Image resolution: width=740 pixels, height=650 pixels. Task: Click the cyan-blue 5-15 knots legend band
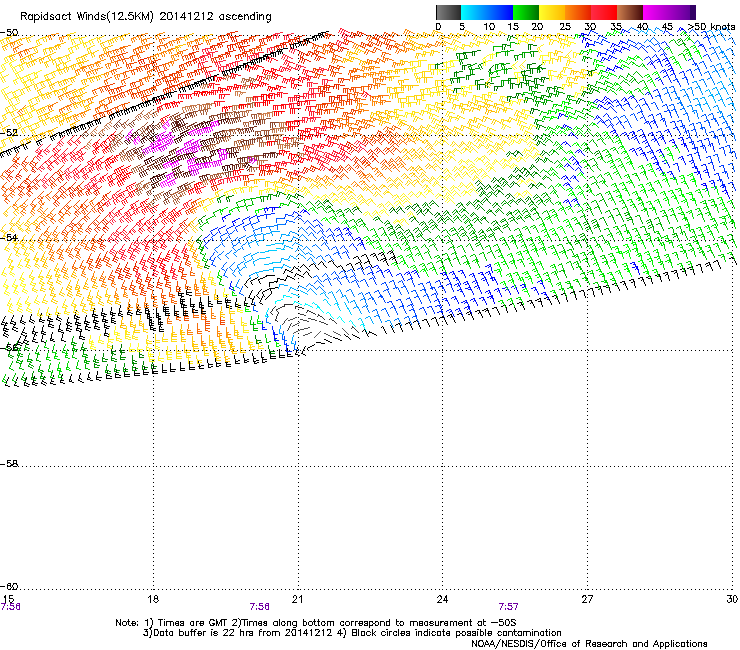click(x=487, y=12)
